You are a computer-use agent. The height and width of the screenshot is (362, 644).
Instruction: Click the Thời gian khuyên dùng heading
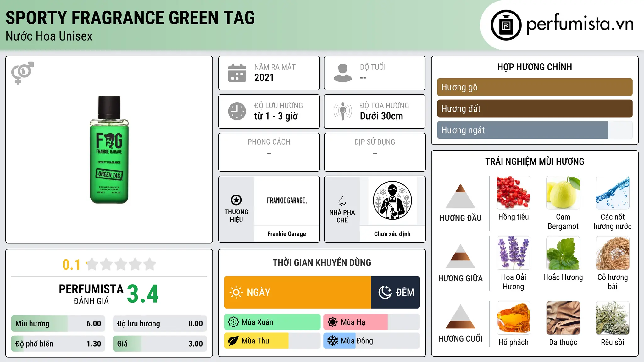coord(322,262)
